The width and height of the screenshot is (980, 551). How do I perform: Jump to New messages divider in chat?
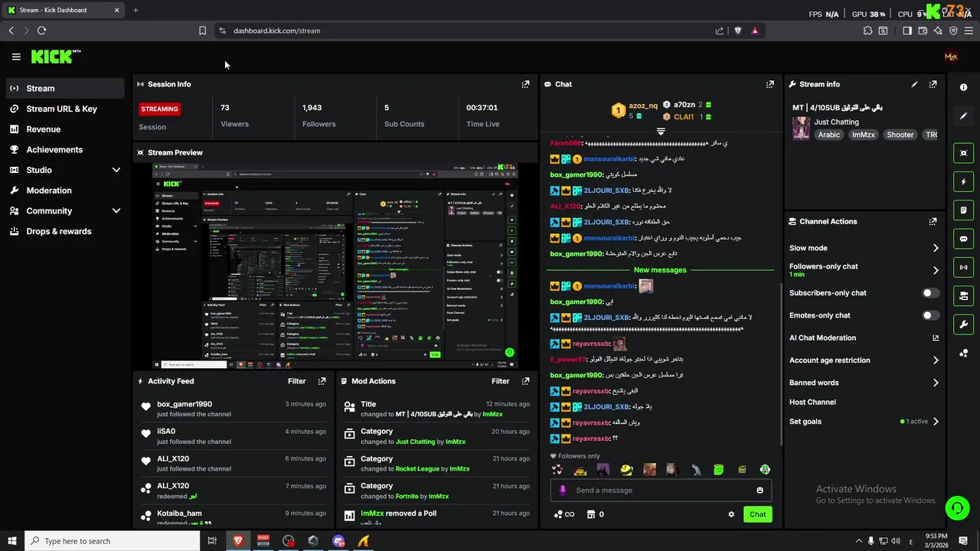click(660, 269)
